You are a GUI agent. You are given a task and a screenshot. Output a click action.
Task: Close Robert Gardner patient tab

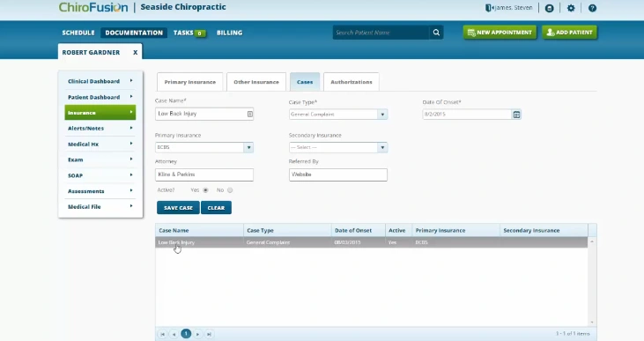(135, 52)
